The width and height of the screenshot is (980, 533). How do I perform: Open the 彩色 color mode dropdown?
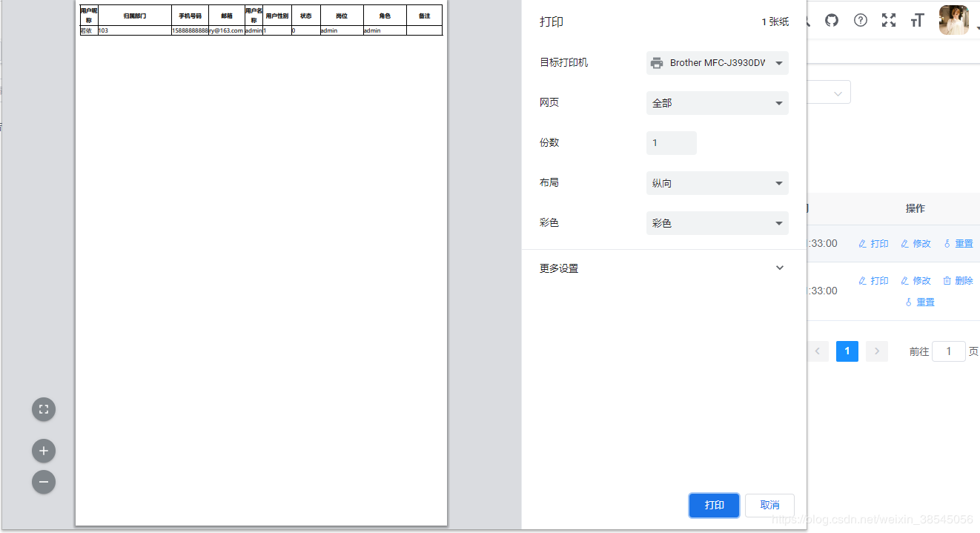click(x=717, y=222)
